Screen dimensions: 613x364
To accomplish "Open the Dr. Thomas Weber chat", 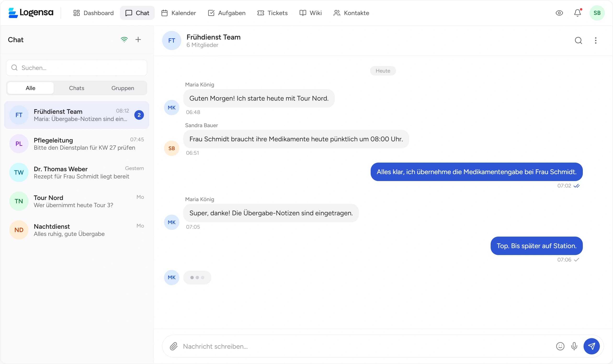I will point(76,172).
